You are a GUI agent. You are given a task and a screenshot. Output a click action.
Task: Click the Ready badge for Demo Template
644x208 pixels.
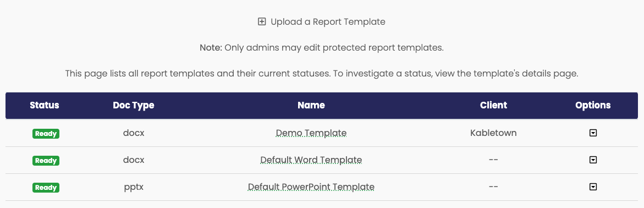coord(46,134)
